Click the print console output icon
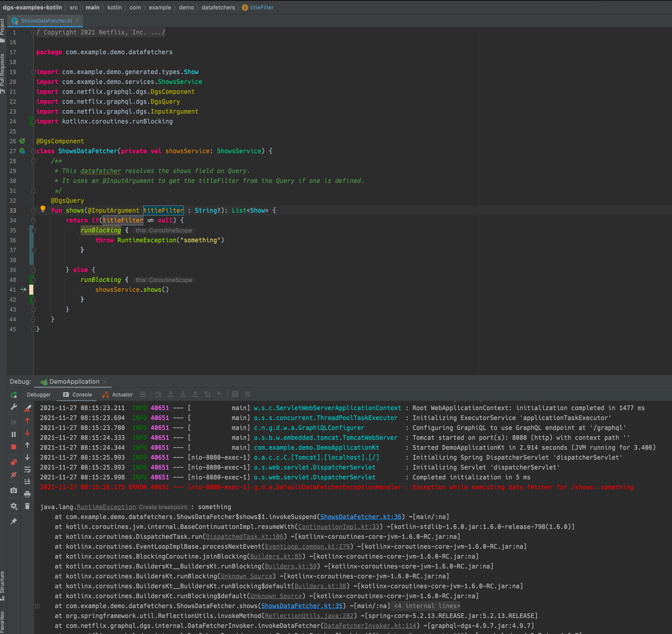 tap(27, 494)
